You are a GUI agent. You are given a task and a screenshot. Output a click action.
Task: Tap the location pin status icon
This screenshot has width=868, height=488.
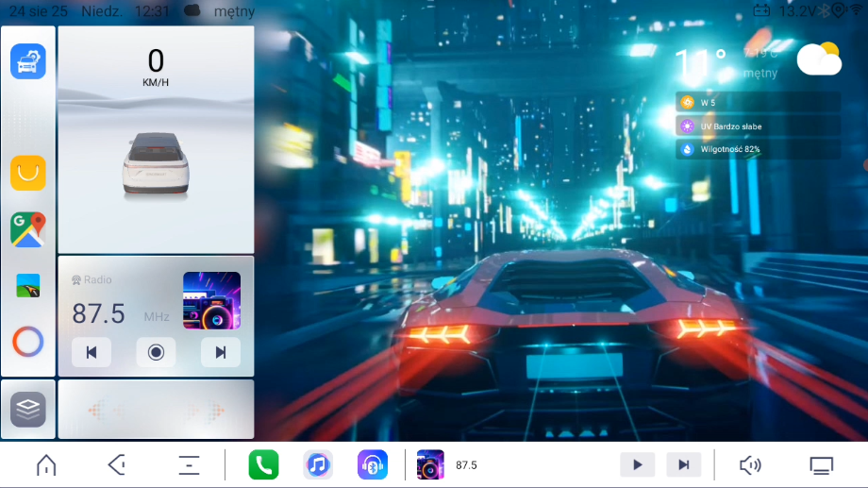pyautogui.click(x=839, y=10)
